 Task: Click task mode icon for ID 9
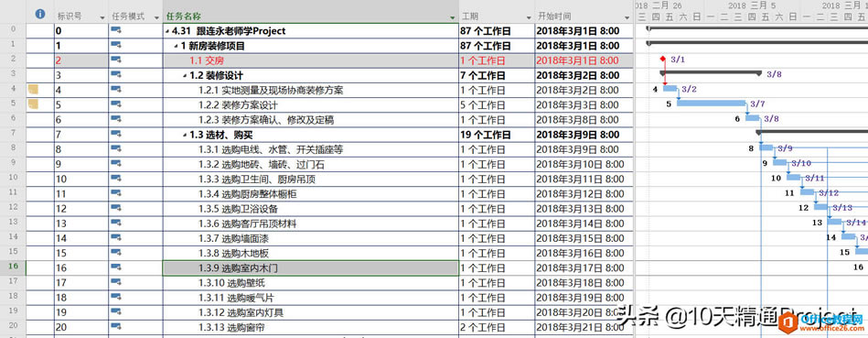coord(117,164)
